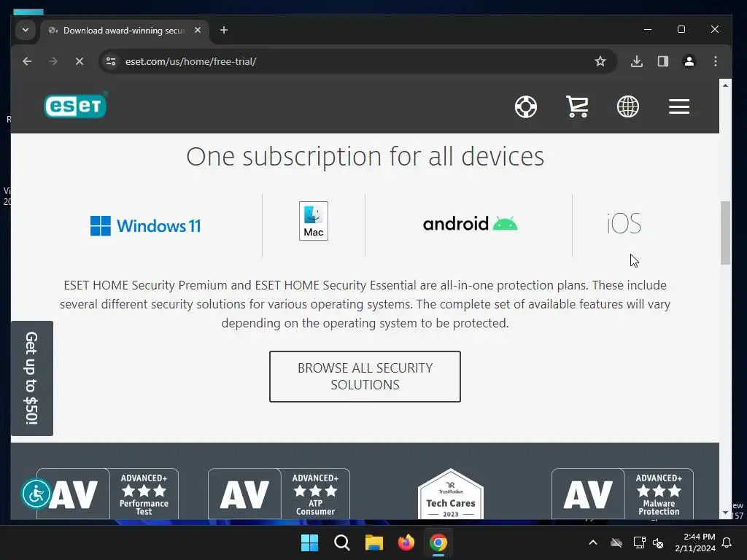Image resolution: width=747 pixels, height=560 pixels.
Task: Click the android logo
Action: click(471, 223)
